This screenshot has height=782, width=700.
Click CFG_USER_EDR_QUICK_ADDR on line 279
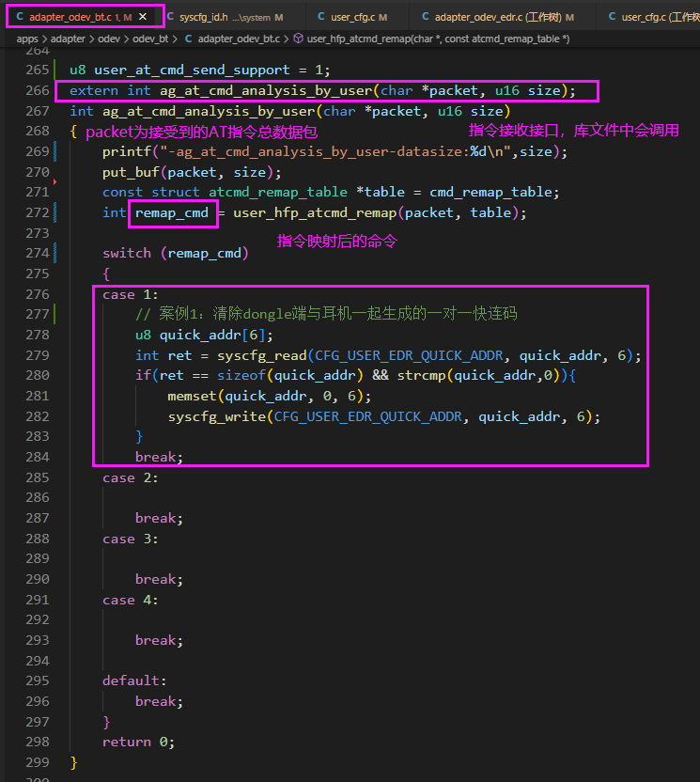pyautogui.click(x=409, y=355)
